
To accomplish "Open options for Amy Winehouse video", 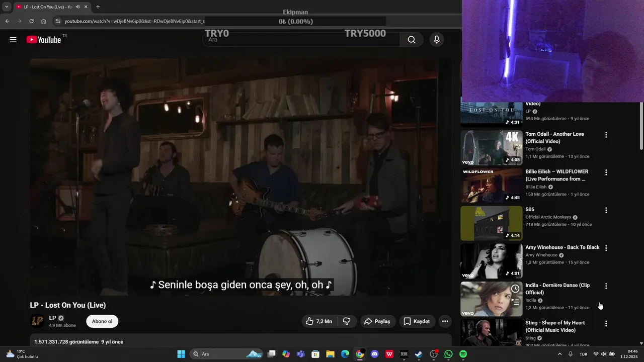I will click(606, 248).
